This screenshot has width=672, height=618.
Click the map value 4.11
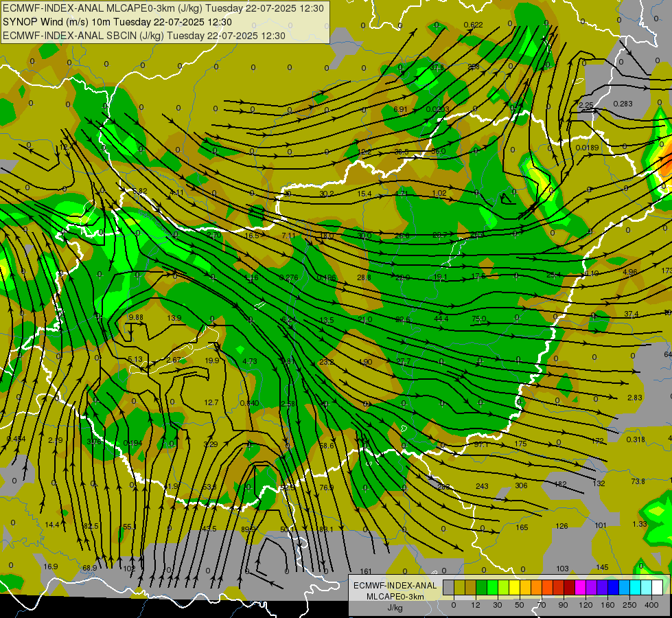176,193
